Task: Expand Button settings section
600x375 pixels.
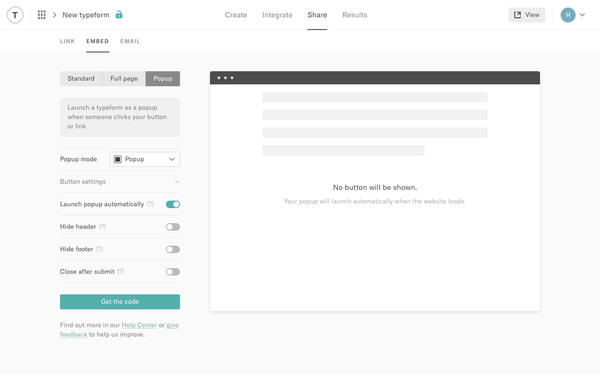Action: (x=120, y=182)
